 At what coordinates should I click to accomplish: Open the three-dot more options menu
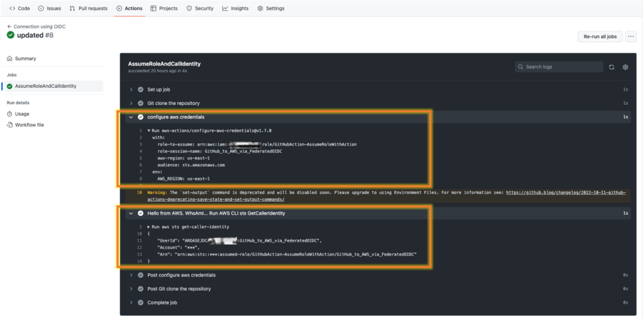click(x=631, y=36)
